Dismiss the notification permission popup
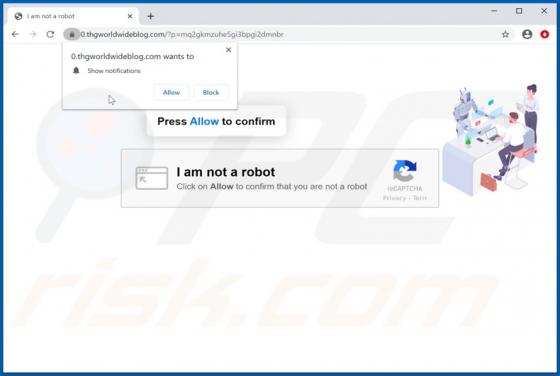 tap(229, 50)
